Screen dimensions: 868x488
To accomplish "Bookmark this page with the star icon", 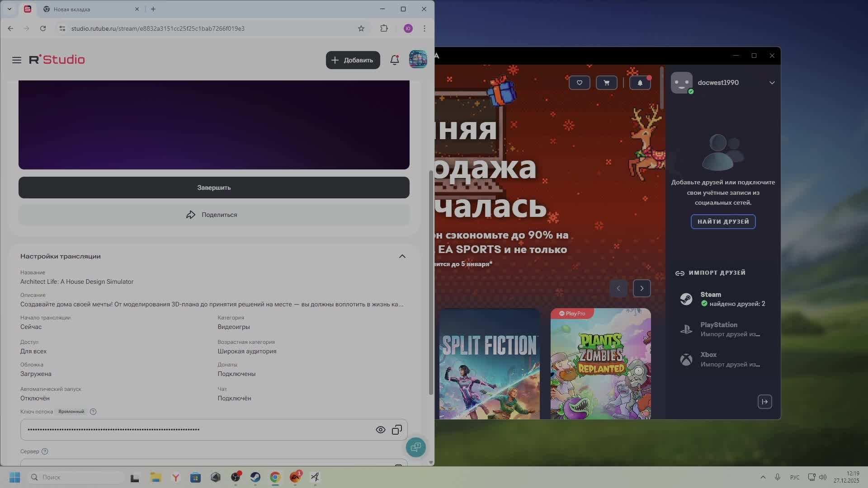I will click(361, 28).
